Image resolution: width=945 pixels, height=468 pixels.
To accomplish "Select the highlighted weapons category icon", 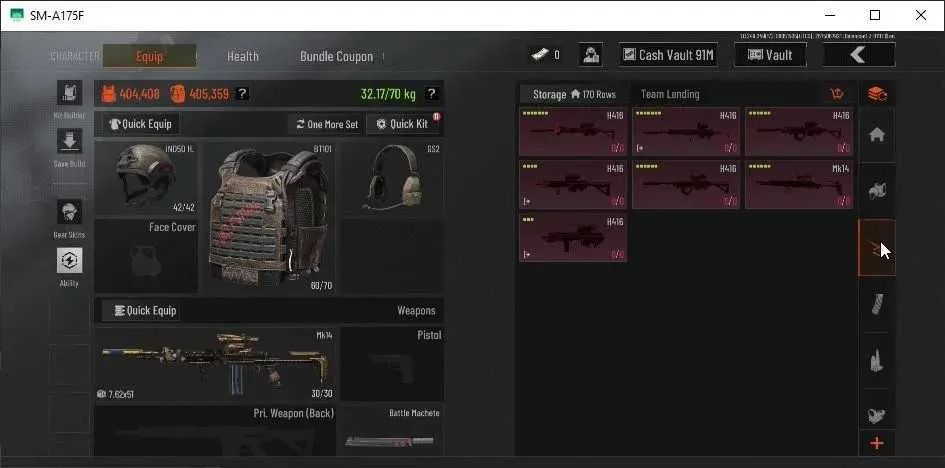I will (877, 248).
